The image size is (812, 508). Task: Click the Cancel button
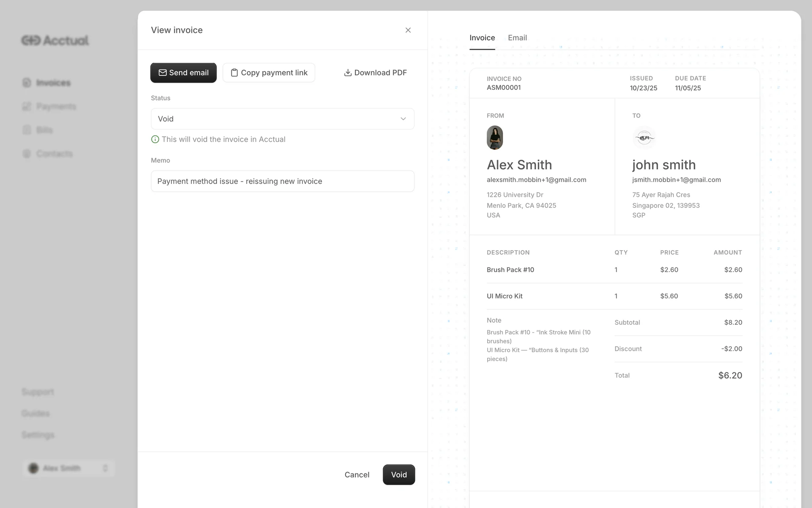coord(357,475)
